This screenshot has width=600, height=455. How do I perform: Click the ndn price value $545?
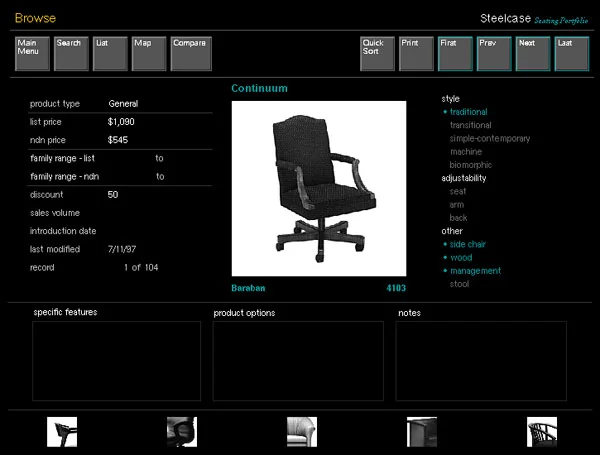click(118, 140)
